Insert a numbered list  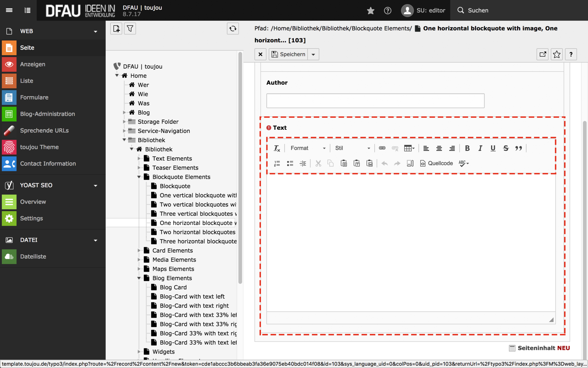click(277, 163)
